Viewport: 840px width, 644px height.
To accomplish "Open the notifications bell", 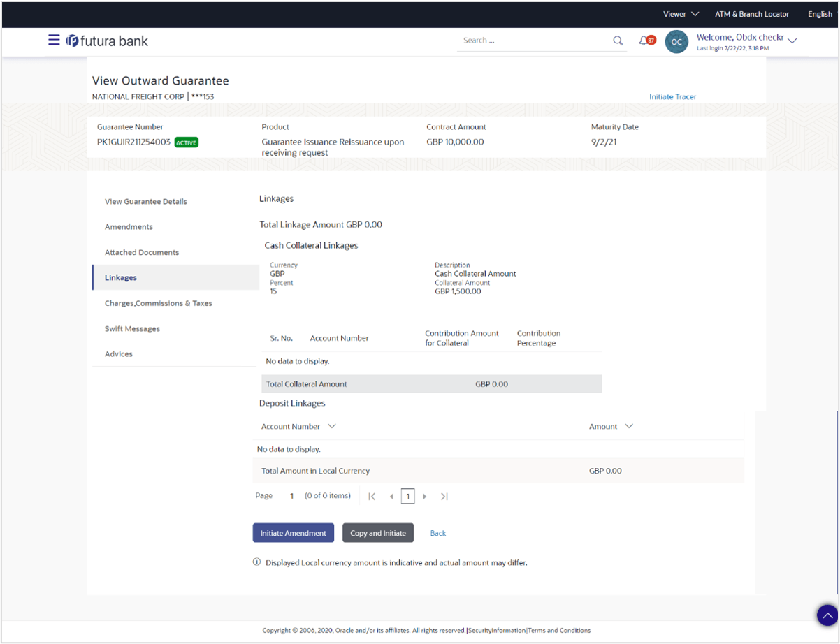I will 644,41.
